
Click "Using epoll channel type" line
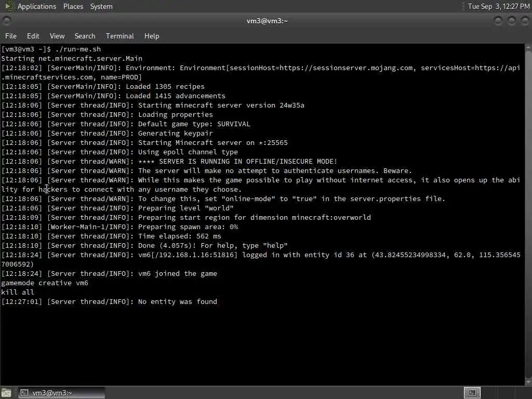point(119,152)
